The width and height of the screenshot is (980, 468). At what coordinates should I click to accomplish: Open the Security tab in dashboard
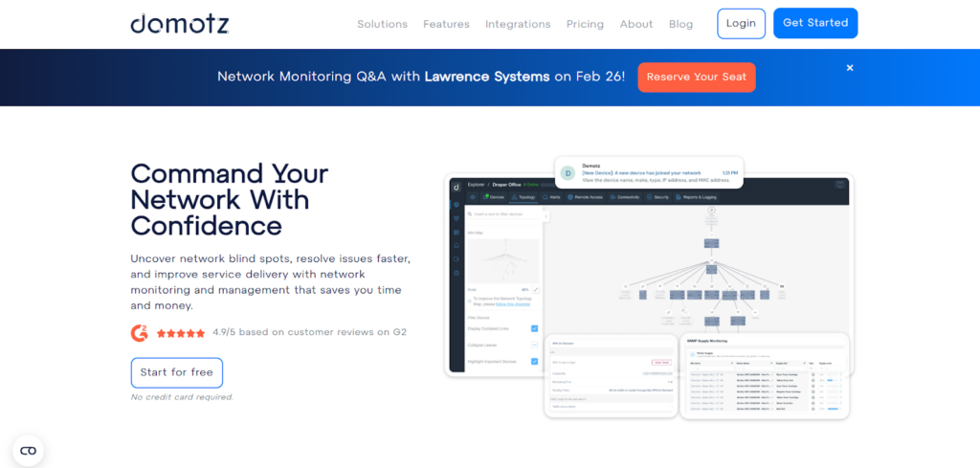658,197
